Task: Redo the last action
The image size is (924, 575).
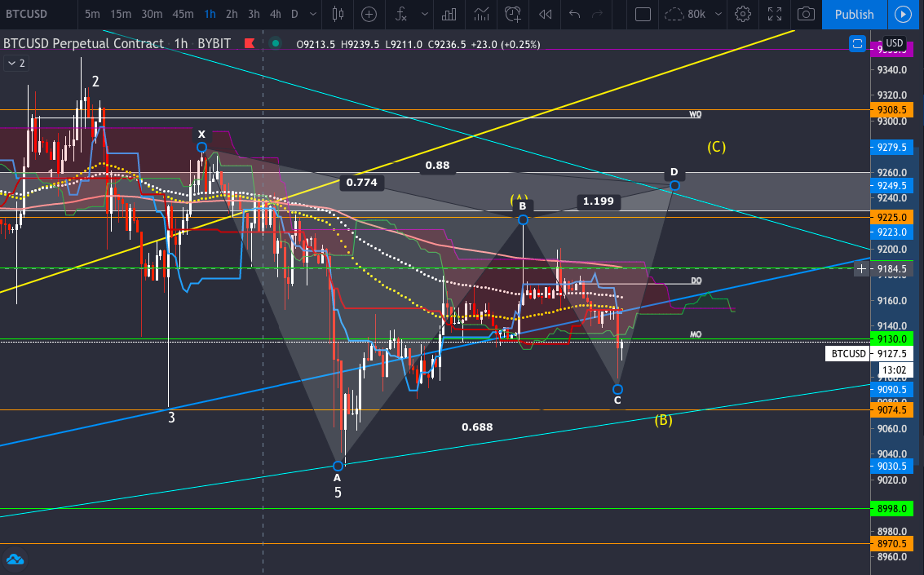Action: pyautogui.click(x=598, y=14)
